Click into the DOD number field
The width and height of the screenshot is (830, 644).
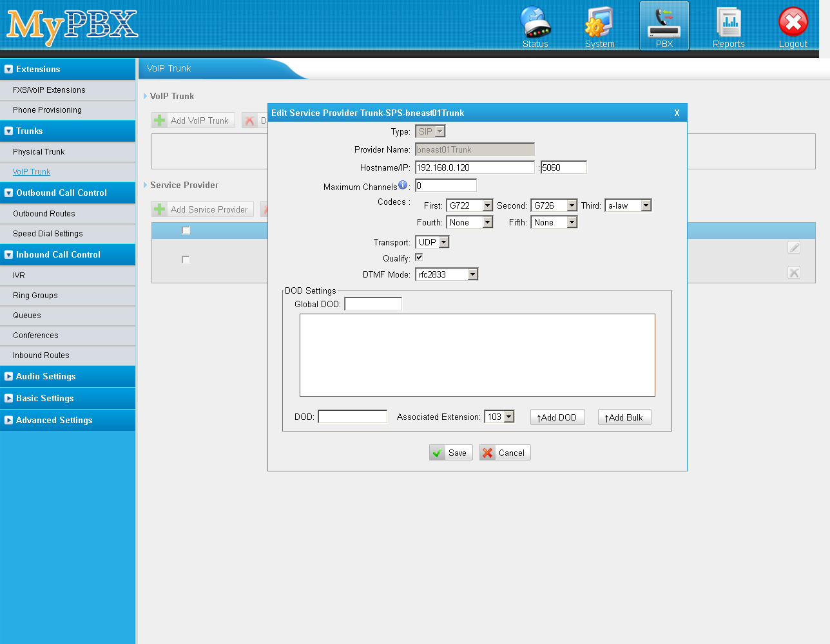pos(352,417)
